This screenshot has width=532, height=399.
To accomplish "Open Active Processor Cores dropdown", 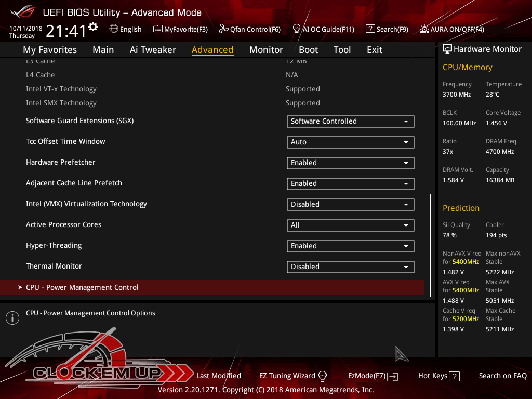I will click(350, 225).
